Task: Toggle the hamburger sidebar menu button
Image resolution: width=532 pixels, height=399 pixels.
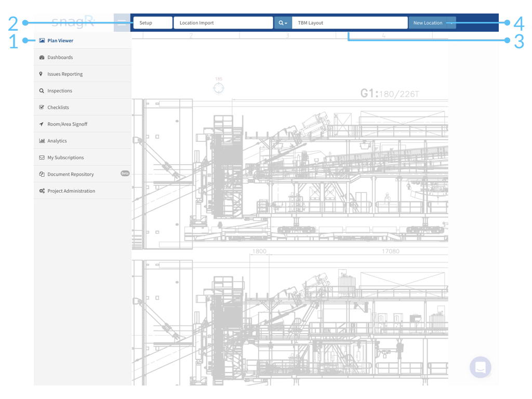Action: tap(122, 23)
